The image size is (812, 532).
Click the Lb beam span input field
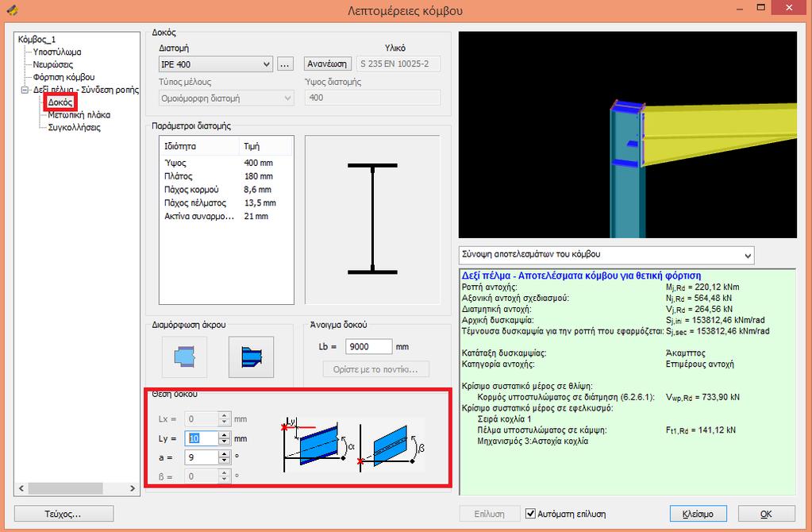tap(369, 346)
